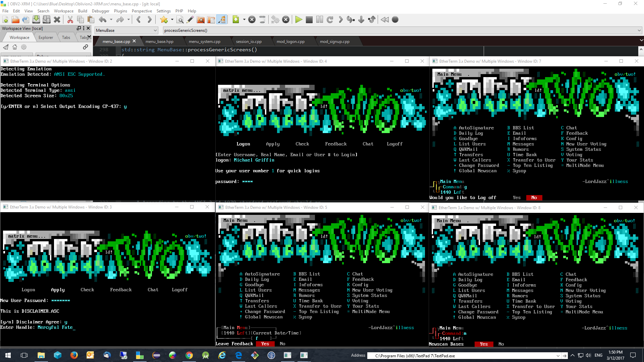Choose No on Leave Feedback prompt

[x=282, y=344]
